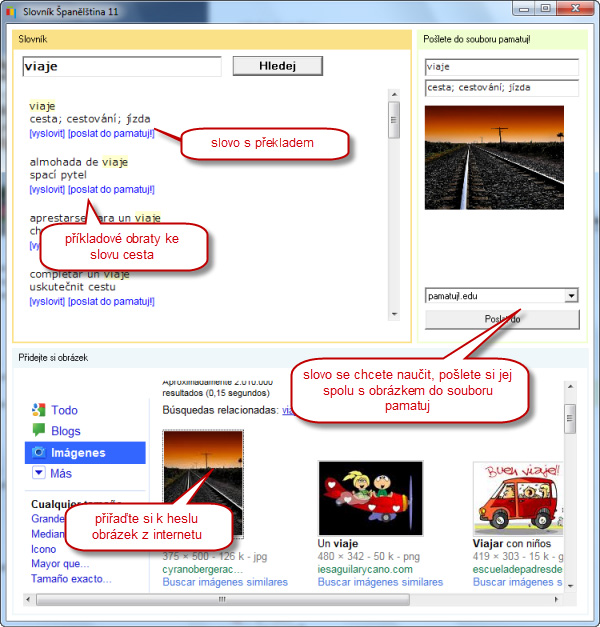Click the Un viaje red airplane cartoon thumbnail
Image resolution: width=600 pixels, height=627 pixels.
pyautogui.click(x=370, y=498)
